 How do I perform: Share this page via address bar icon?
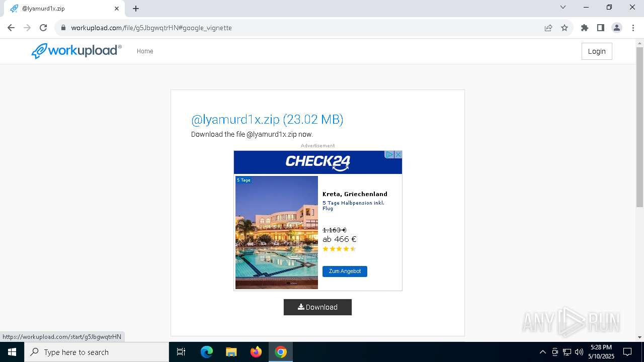coord(548,28)
